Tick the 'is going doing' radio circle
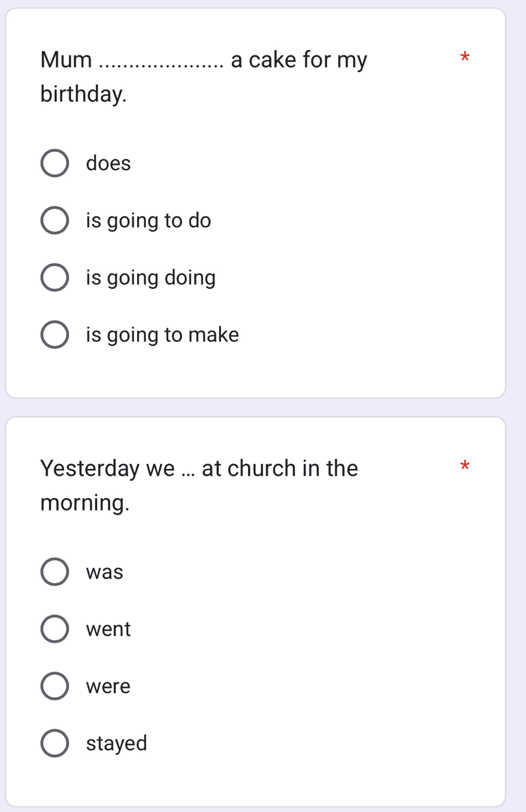 click(x=55, y=278)
